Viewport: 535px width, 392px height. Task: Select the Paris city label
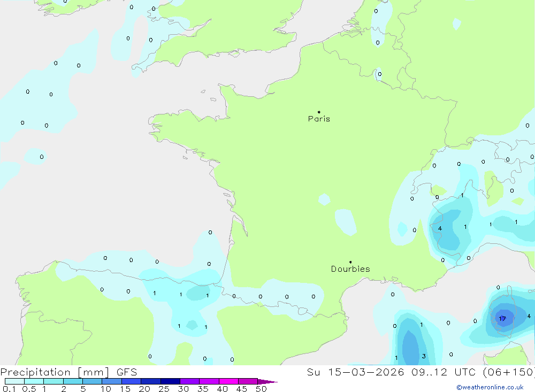tap(319, 119)
